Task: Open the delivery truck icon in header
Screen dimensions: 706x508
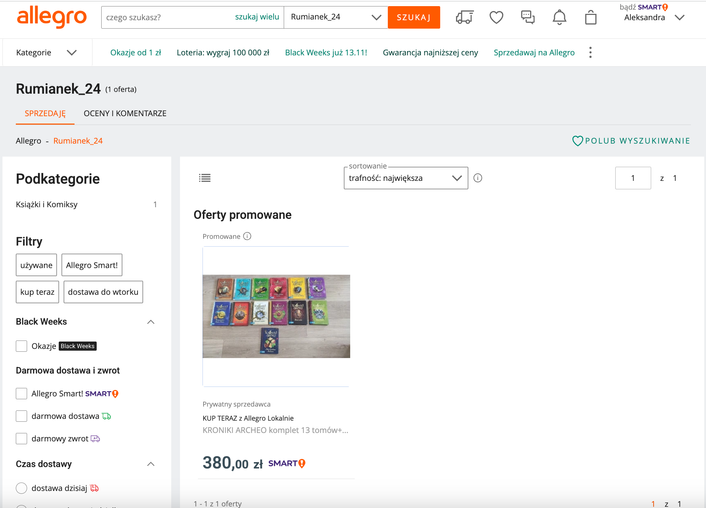Action: tap(464, 17)
